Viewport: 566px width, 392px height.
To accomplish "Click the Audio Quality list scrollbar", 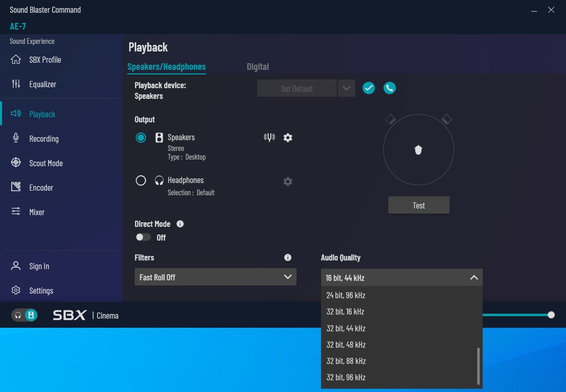I will (478, 366).
